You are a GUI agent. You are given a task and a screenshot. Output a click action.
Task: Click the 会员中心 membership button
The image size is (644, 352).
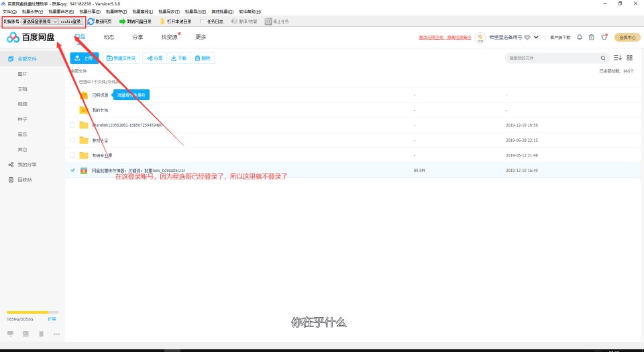pos(627,38)
